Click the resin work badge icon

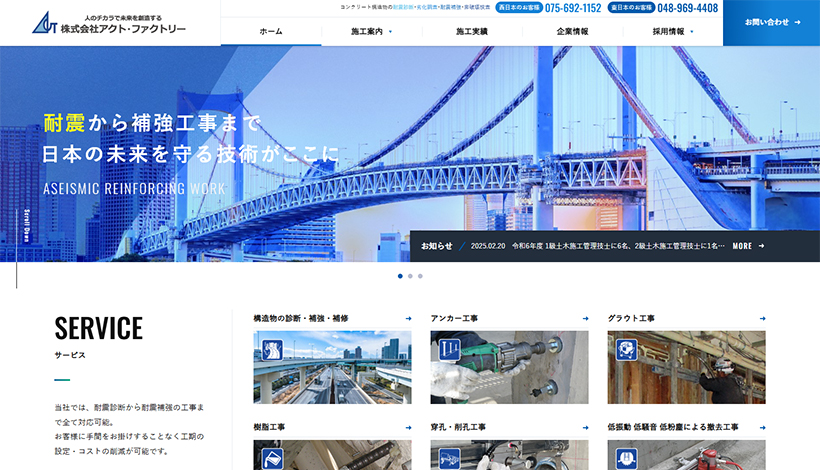point(272,459)
